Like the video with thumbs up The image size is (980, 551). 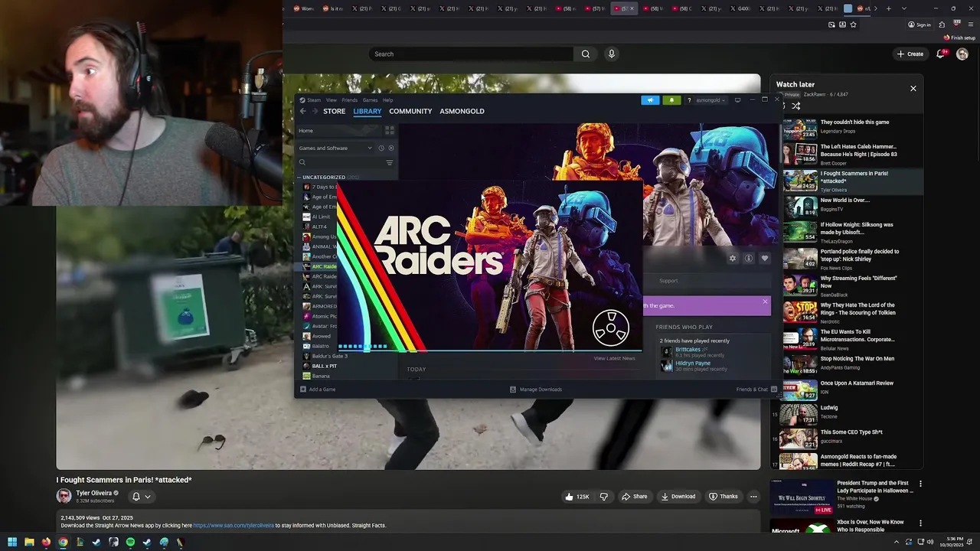click(x=577, y=497)
